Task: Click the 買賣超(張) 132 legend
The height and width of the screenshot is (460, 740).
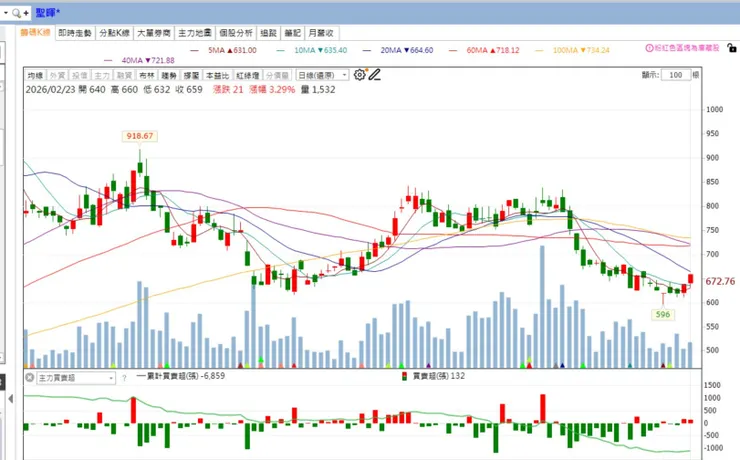Action: click(x=434, y=376)
